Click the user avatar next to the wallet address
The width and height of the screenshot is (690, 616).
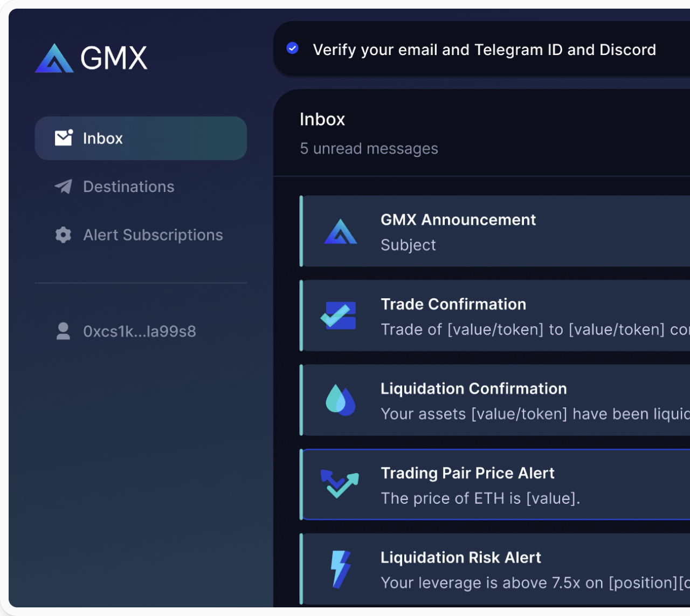click(x=63, y=331)
